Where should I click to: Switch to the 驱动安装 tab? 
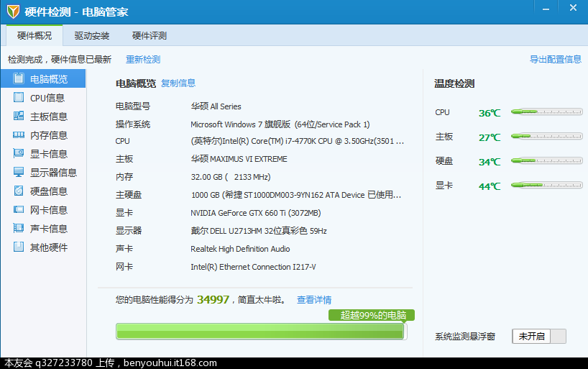[91, 36]
